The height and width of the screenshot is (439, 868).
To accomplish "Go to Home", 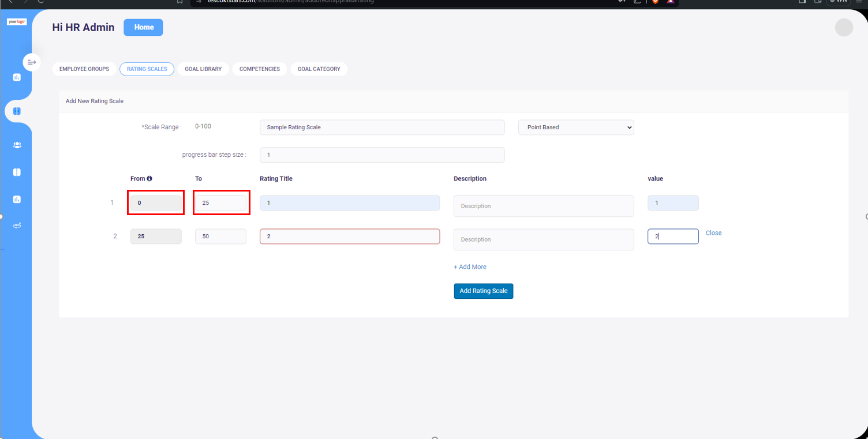I will point(143,27).
